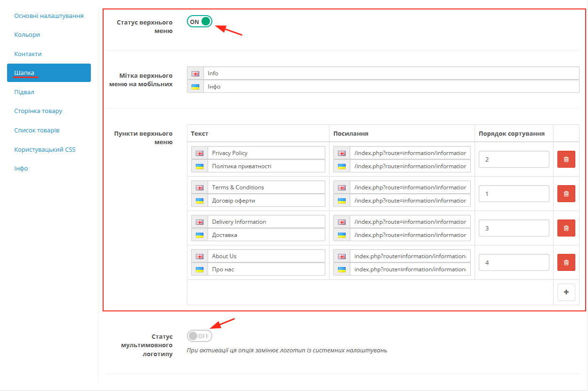
Task: Select the Шапка tab
Action: [49, 73]
